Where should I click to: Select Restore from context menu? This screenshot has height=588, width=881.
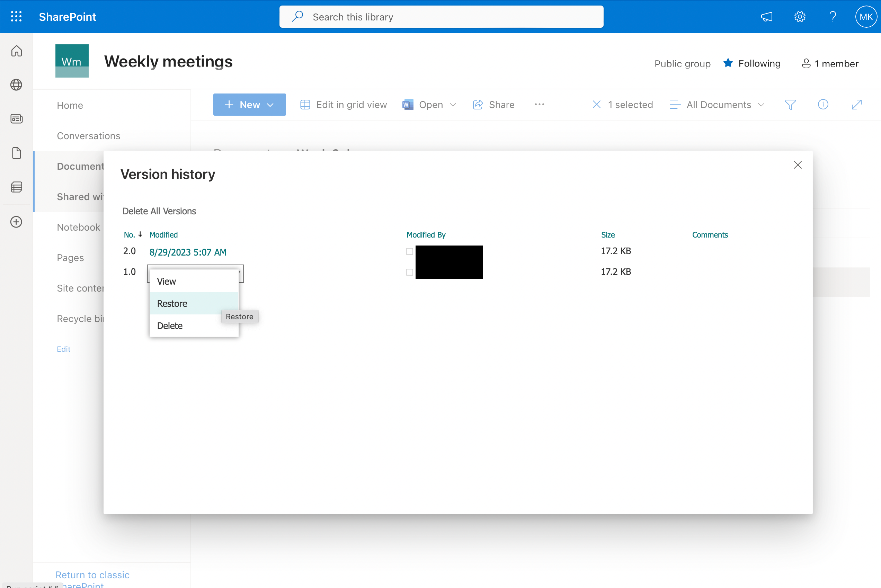(172, 303)
